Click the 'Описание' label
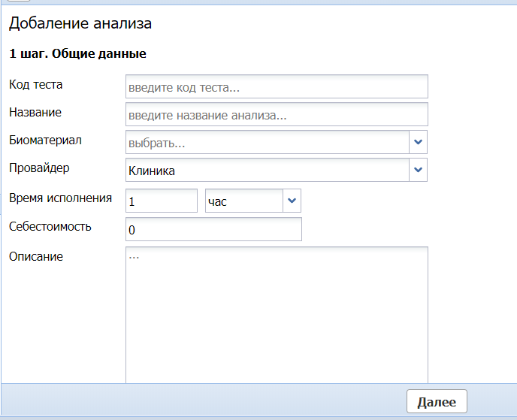 point(36,257)
